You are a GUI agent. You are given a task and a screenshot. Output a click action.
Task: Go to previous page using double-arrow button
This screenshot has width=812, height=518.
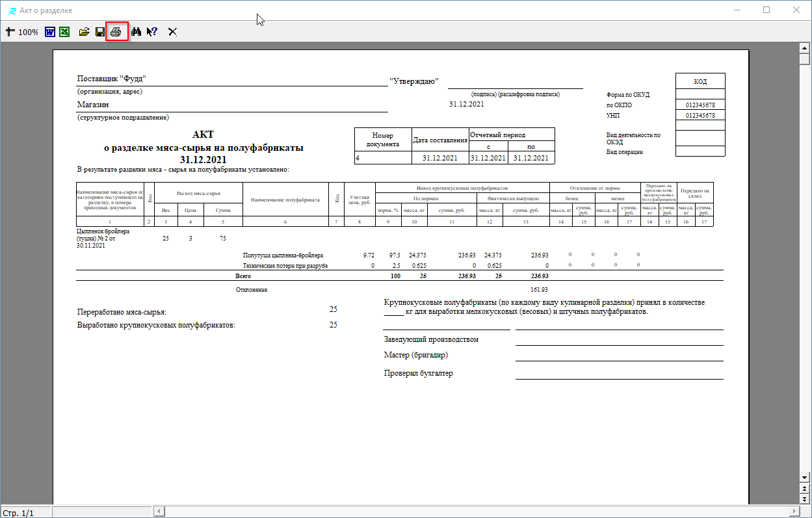pos(805,488)
